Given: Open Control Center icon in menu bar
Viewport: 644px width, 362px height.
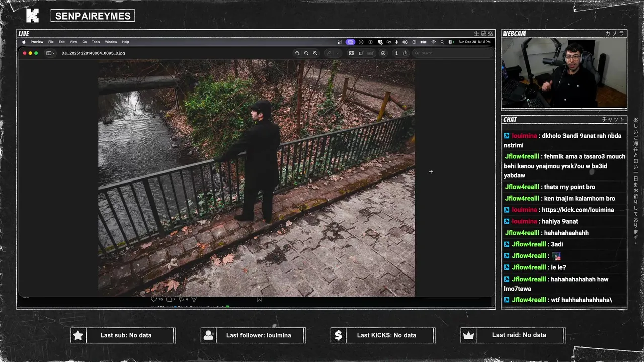Looking at the screenshot, I should (451, 42).
